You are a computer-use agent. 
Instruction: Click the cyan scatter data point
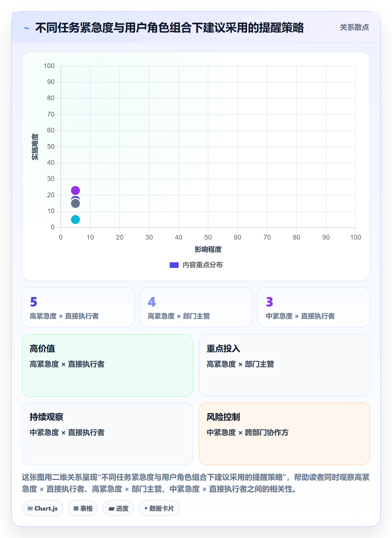(75, 219)
